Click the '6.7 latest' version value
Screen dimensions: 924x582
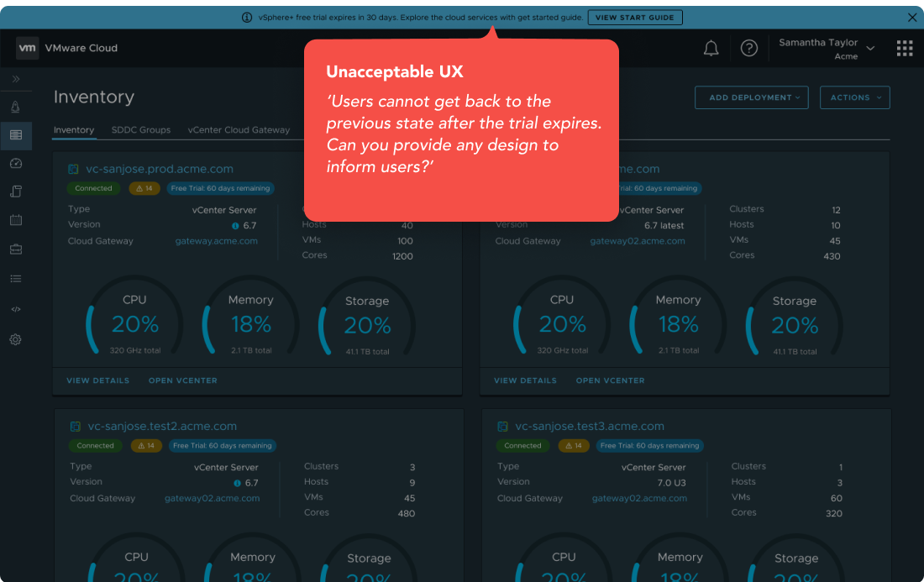664,226
